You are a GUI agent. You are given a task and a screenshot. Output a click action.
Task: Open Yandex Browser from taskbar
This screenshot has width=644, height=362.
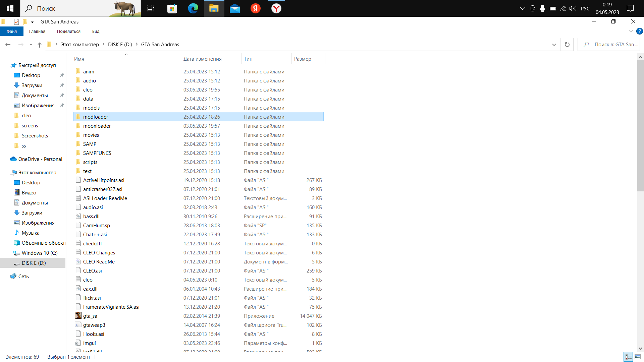click(276, 8)
